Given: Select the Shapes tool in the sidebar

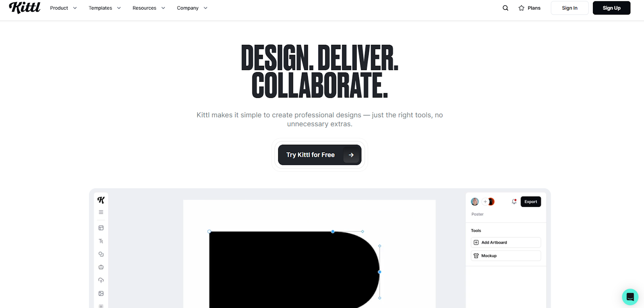Looking at the screenshot, I should (101, 254).
